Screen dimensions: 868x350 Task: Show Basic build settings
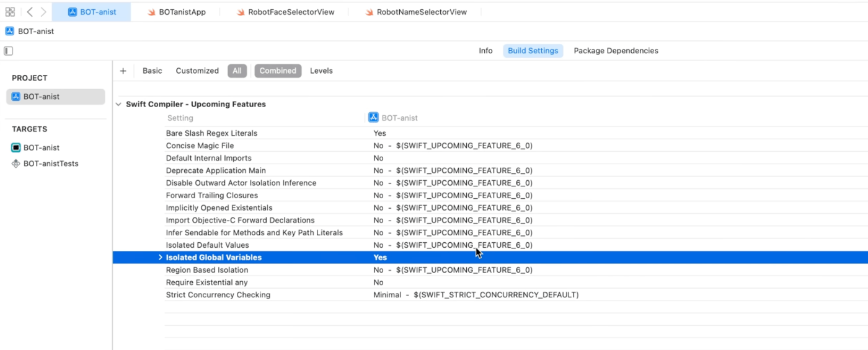pos(153,71)
